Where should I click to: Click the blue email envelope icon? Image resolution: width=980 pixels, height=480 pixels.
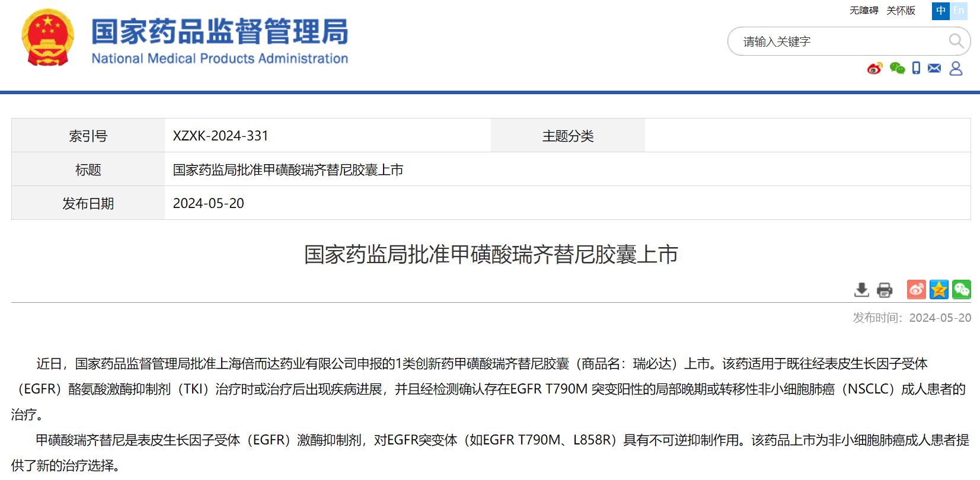point(934,69)
